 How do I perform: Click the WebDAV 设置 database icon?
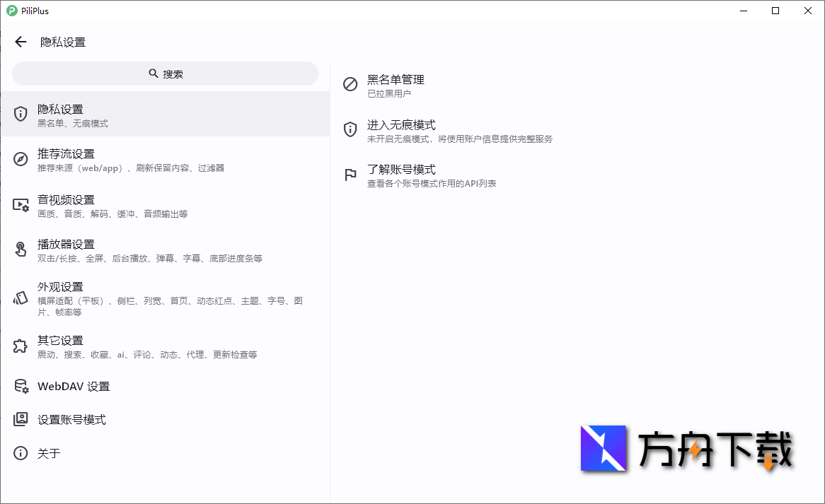(x=21, y=385)
